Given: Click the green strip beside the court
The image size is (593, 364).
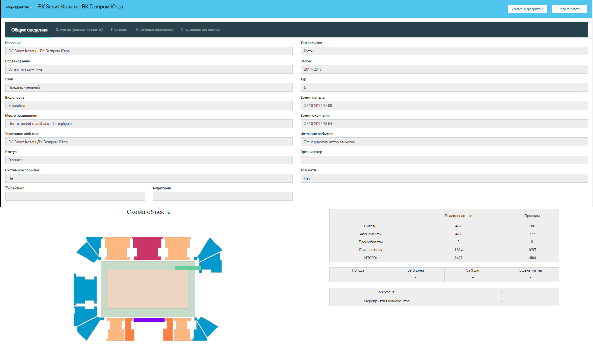Looking at the screenshot, I should [187, 268].
